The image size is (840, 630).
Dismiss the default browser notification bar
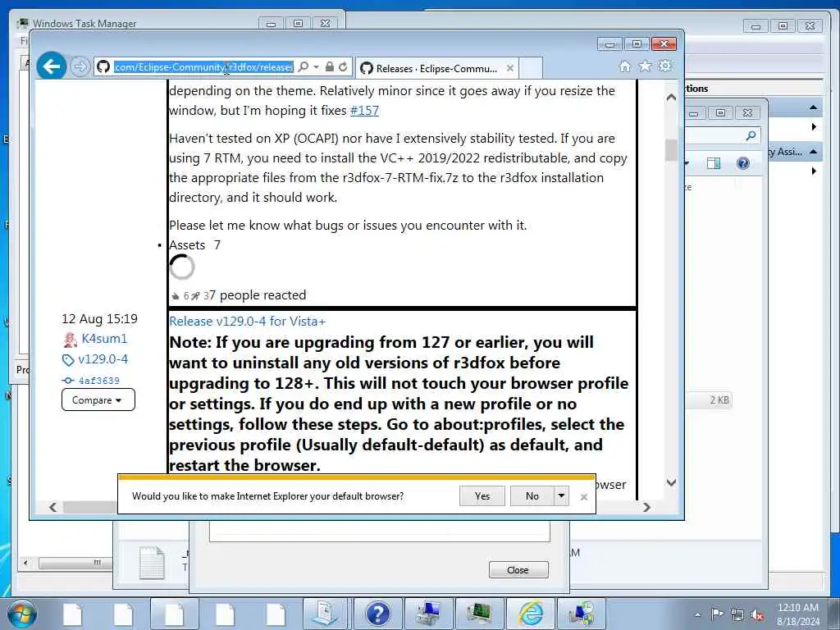coord(584,497)
